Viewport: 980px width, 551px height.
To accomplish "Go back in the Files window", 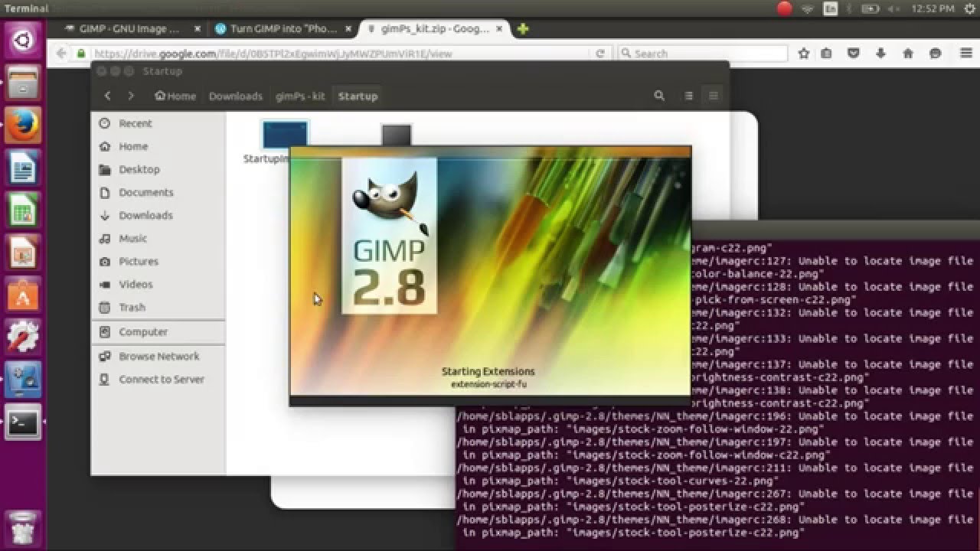I will click(108, 96).
